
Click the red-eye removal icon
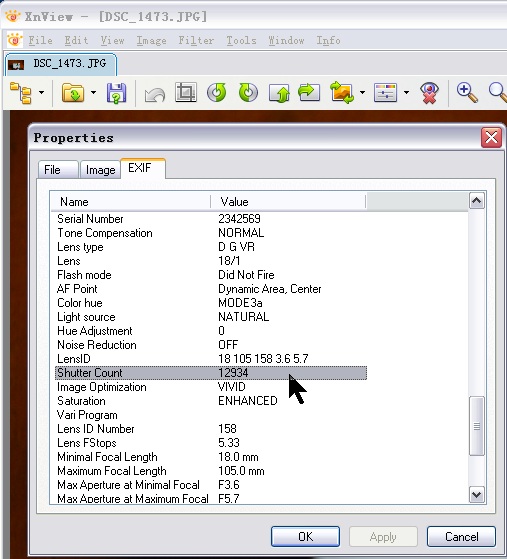(429, 93)
